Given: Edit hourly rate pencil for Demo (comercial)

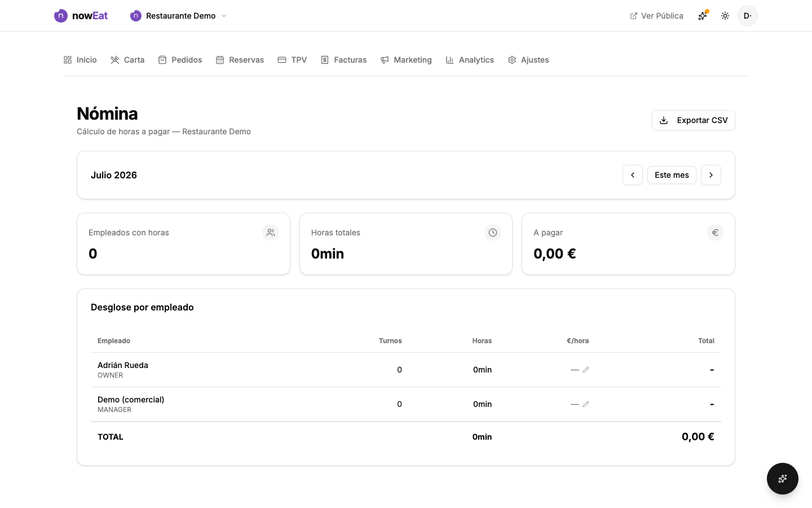Looking at the screenshot, I should click(x=586, y=404).
